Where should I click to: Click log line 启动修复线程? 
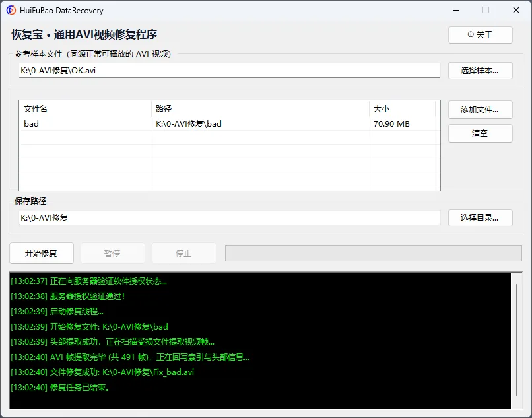[57, 312]
